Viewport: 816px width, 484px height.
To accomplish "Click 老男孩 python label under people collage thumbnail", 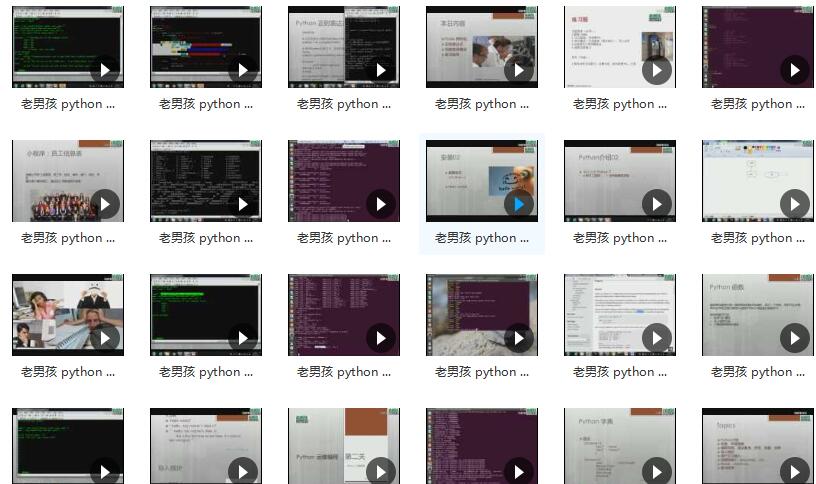I will (x=68, y=372).
